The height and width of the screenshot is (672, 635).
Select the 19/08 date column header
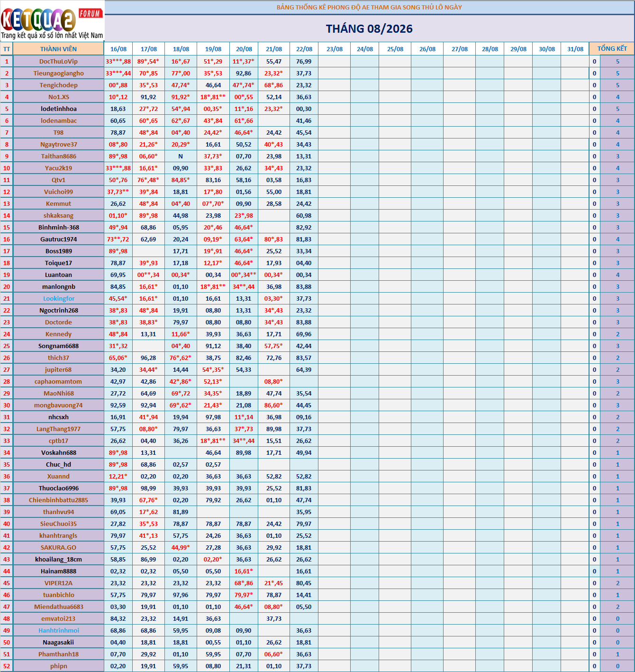(213, 49)
